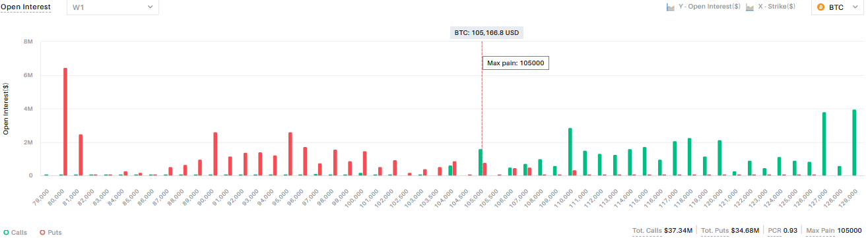Click the Max Pain 105000 footer stat
The image size is (868, 238).
[x=834, y=231]
